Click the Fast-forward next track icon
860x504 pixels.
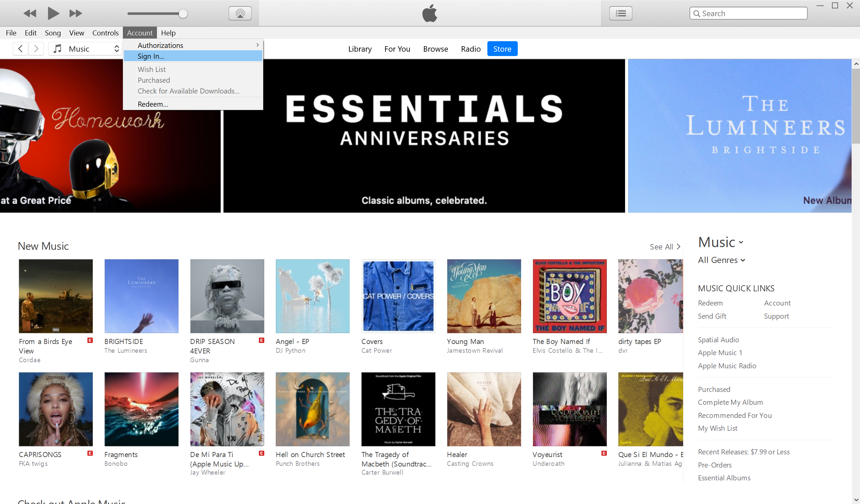(76, 13)
